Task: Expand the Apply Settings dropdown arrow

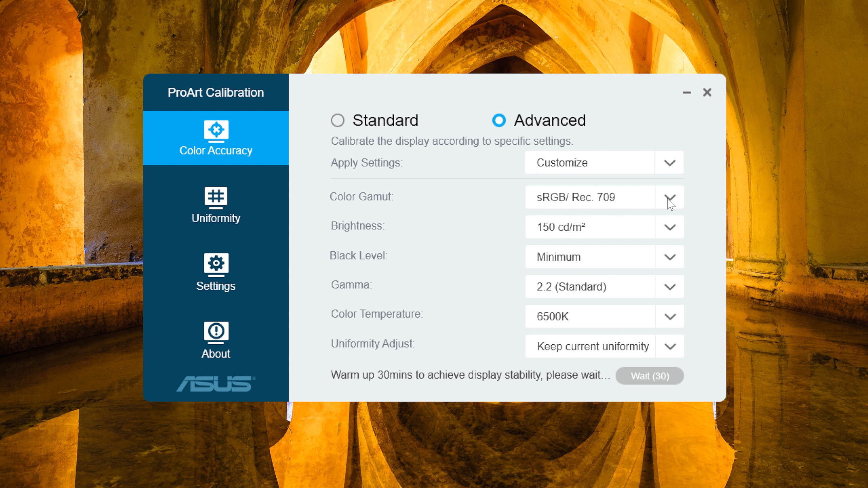Action: [x=669, y=163]
